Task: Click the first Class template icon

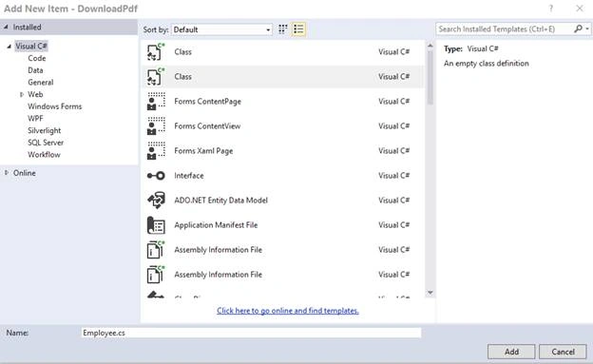Action: point(156,52)
